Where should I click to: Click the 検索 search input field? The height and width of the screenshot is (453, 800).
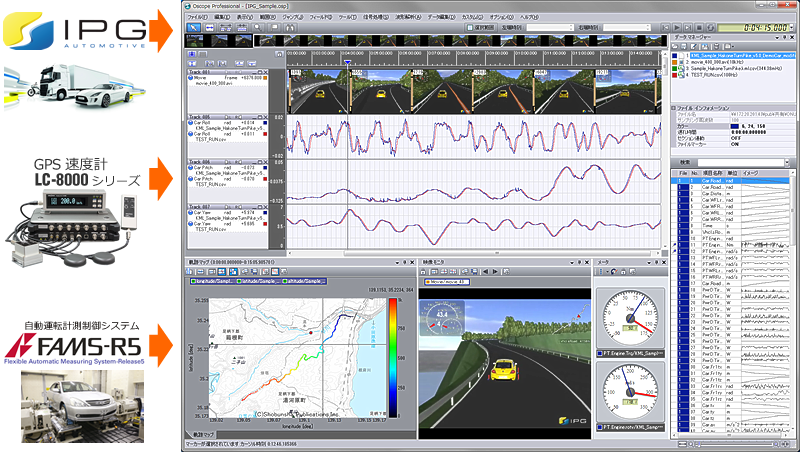click(x=740, y=162)
